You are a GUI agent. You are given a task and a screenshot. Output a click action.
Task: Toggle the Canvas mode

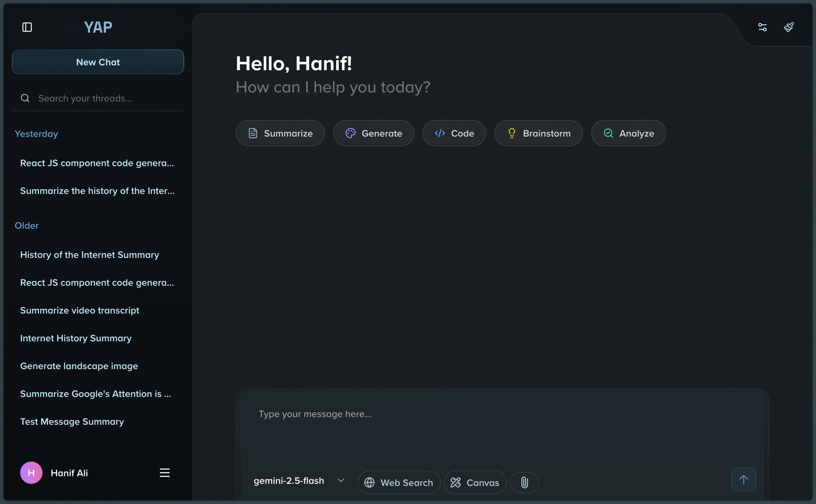click(475, 482)
